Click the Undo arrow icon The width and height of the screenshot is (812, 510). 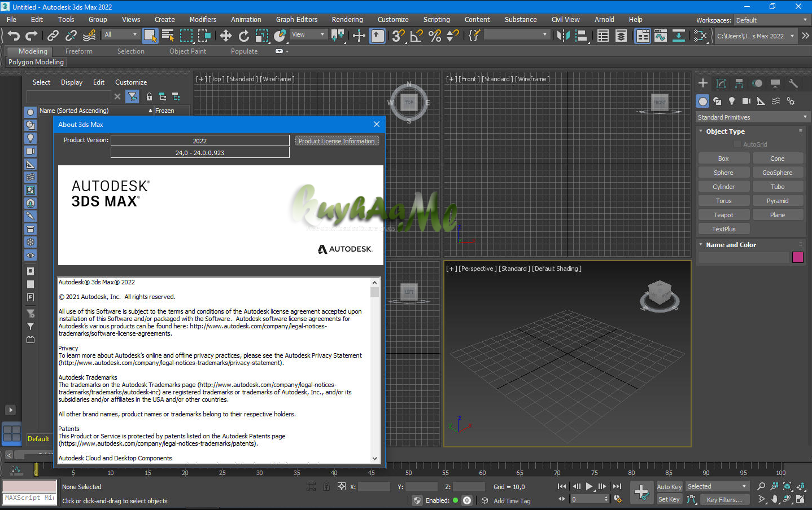click(14, 36)
